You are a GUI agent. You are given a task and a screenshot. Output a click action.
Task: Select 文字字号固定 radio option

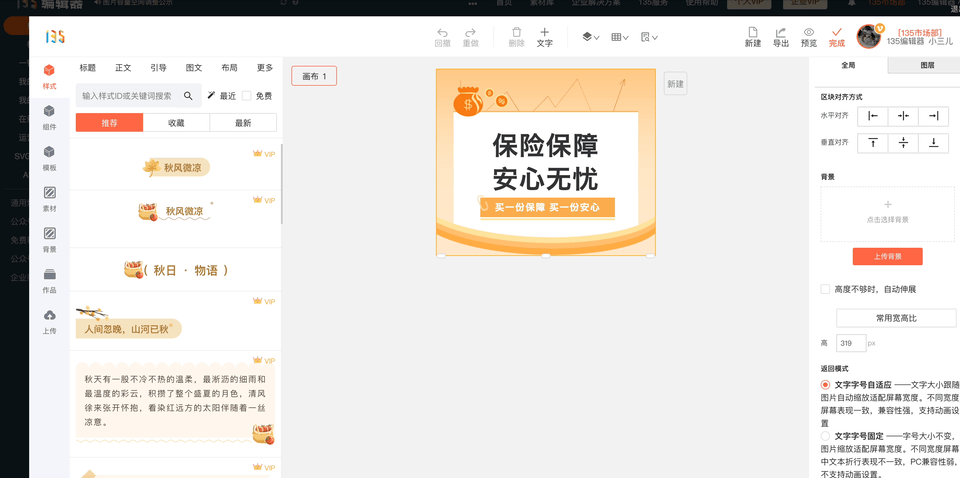825,436
